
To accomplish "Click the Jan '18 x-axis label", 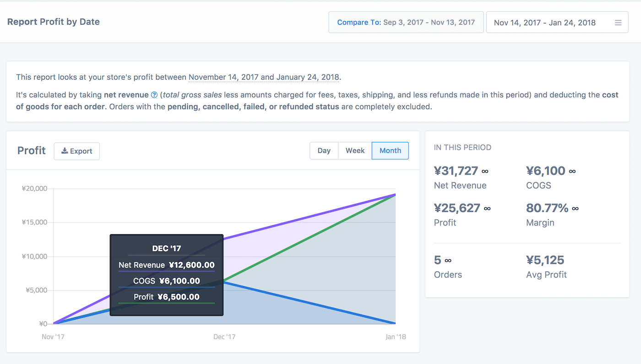I will point(396,337).
